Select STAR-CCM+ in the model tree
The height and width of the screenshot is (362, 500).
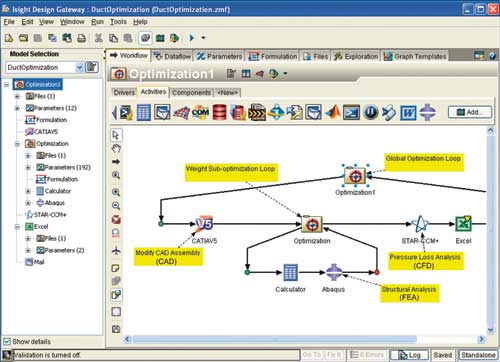click(x=46, y=215)
